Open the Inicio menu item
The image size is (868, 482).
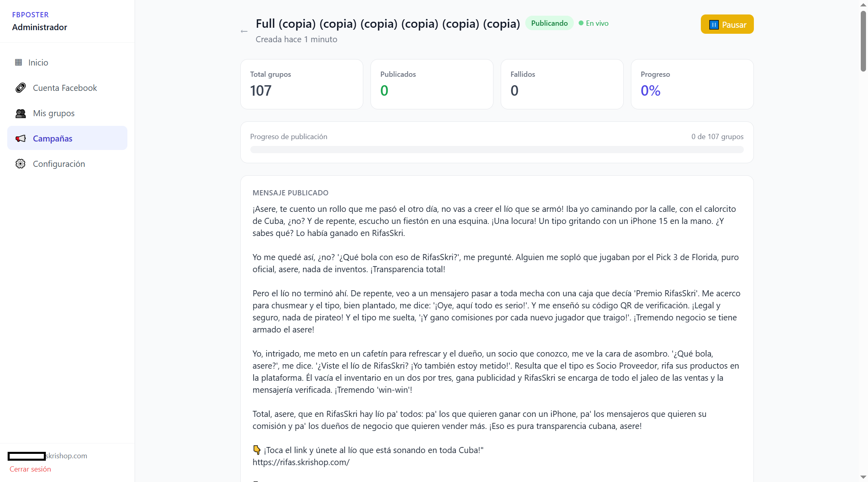click(68, 62)
